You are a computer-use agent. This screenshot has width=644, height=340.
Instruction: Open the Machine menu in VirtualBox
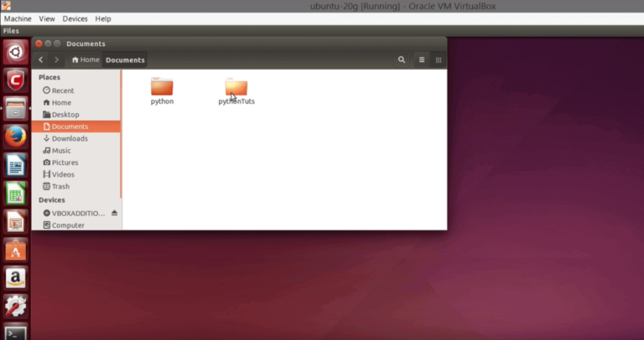pos(18,18)
